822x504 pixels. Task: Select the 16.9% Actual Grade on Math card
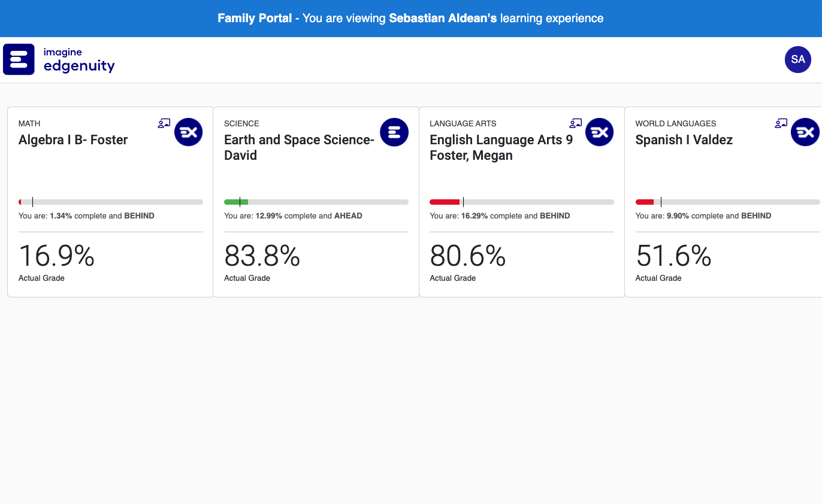tap(56, 256)
